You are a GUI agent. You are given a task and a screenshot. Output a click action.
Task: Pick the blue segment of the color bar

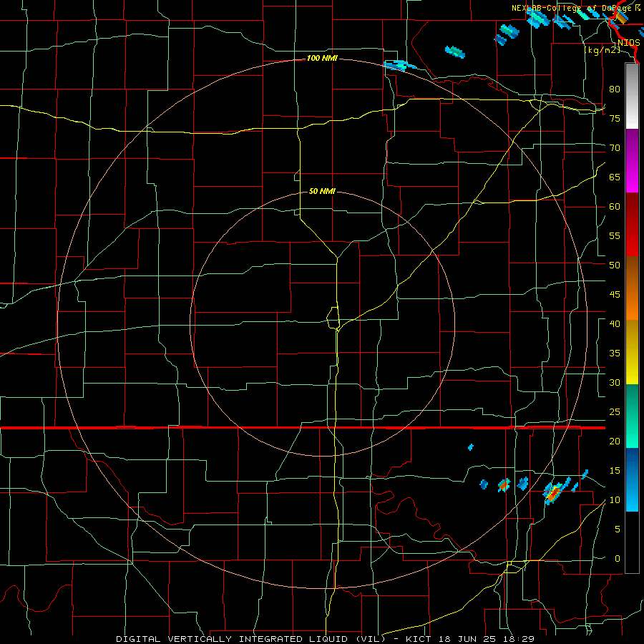pos(632,479)
